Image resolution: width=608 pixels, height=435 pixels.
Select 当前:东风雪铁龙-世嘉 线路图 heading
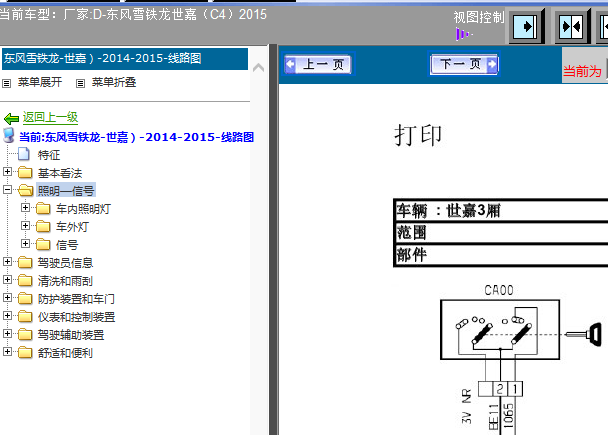[136, 137]
